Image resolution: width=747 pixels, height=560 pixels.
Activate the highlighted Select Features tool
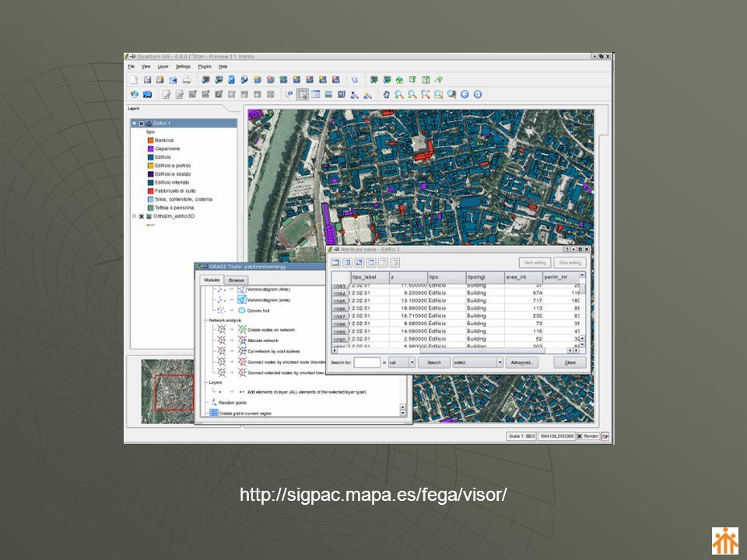302,94
